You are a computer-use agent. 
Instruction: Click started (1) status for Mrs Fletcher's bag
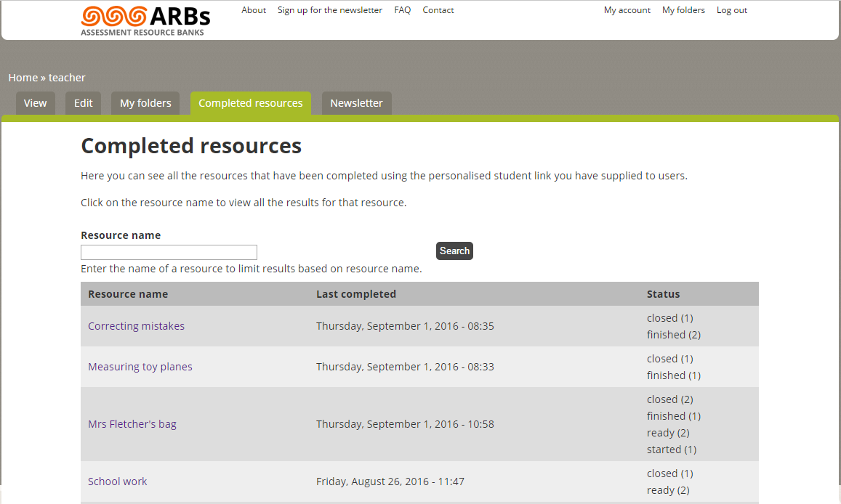(x=672, y=450)
